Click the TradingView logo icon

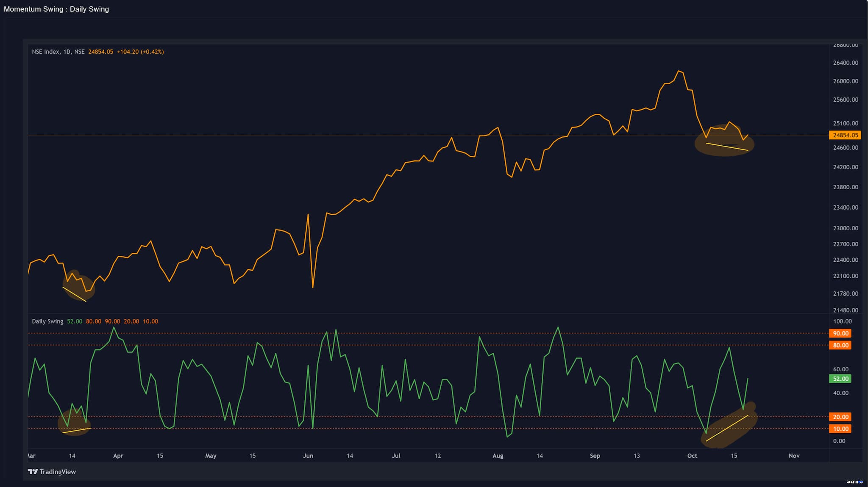pos(33,472)
